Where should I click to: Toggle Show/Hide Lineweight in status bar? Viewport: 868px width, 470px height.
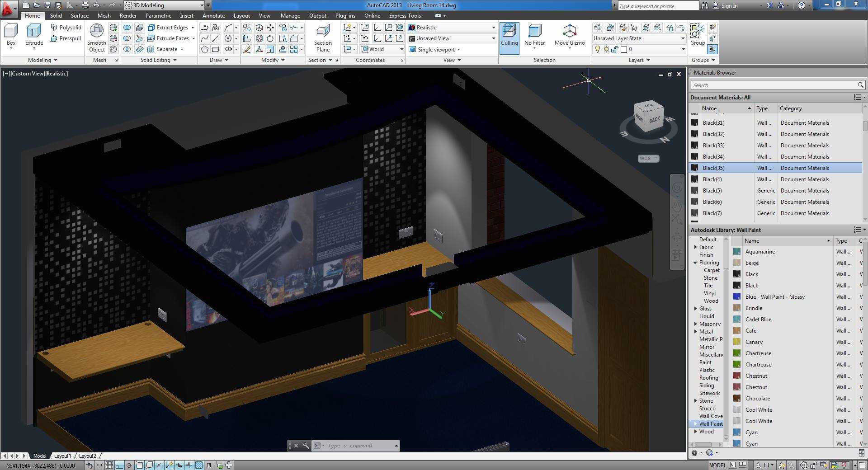189,465
